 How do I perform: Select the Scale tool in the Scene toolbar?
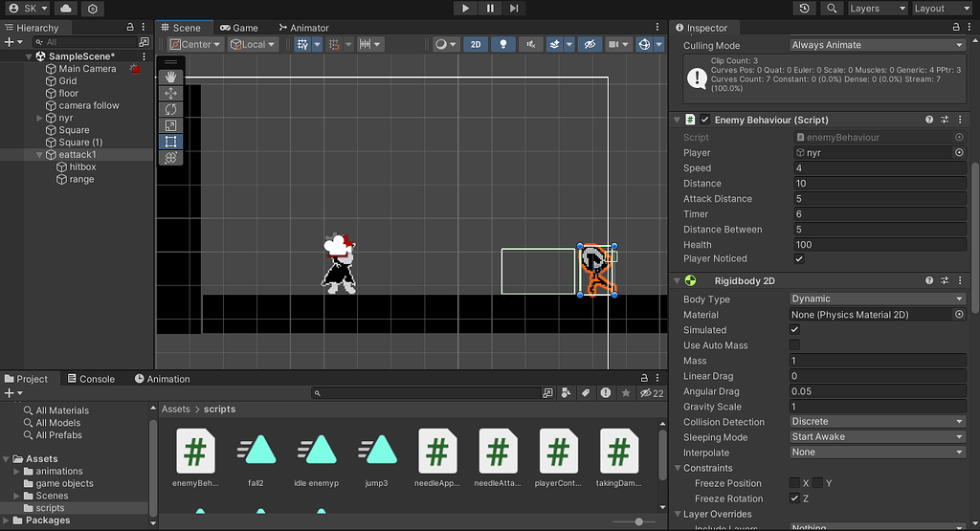(x=171, y=125)
